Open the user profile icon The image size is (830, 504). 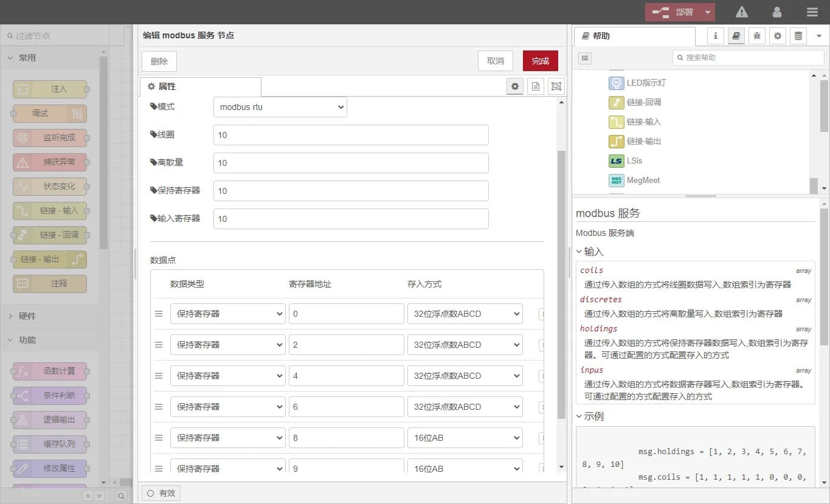click(776, 12)
